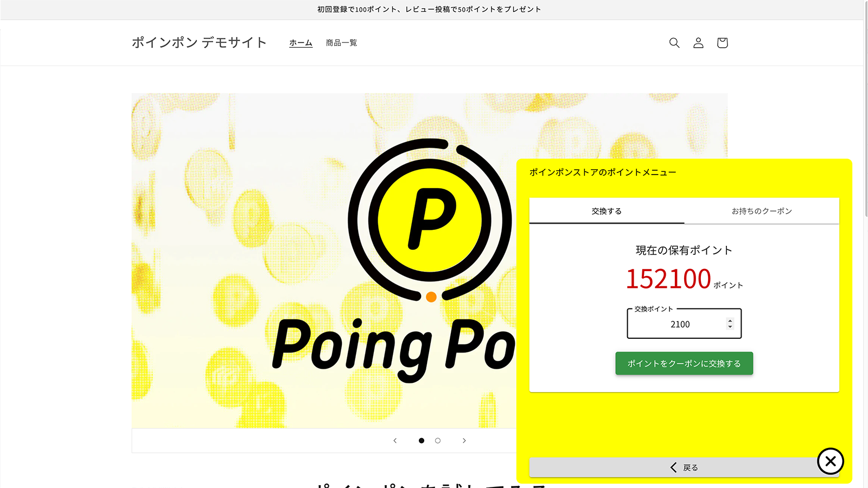
Task: Close the yellow points menu widget
Action: point(831,461)
